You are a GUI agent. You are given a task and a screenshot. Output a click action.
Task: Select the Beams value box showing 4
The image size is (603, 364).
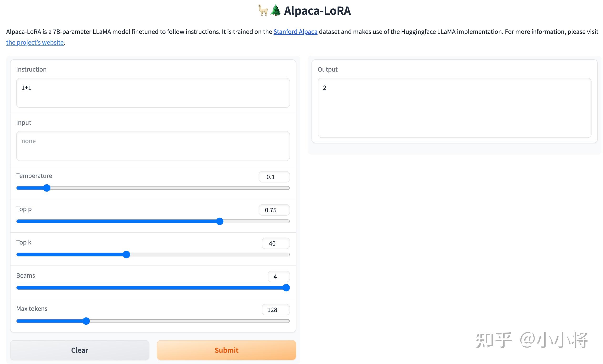tap(279, 277)
